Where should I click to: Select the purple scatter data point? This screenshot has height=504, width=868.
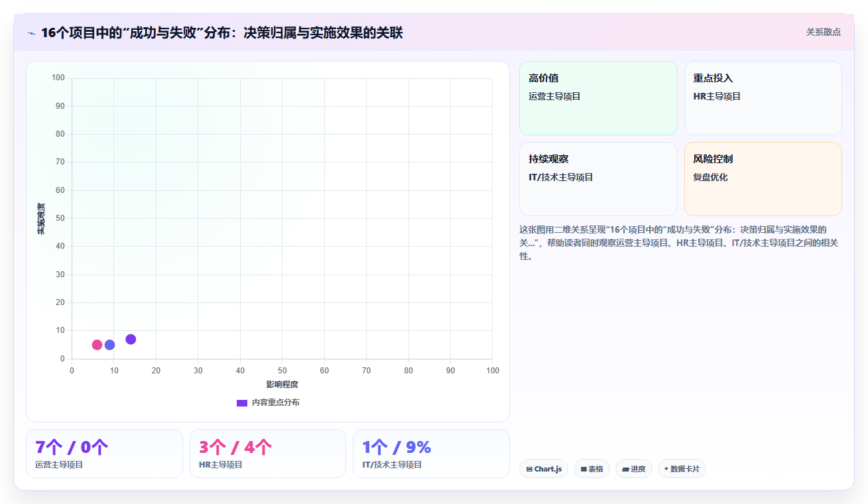[131, 340]
